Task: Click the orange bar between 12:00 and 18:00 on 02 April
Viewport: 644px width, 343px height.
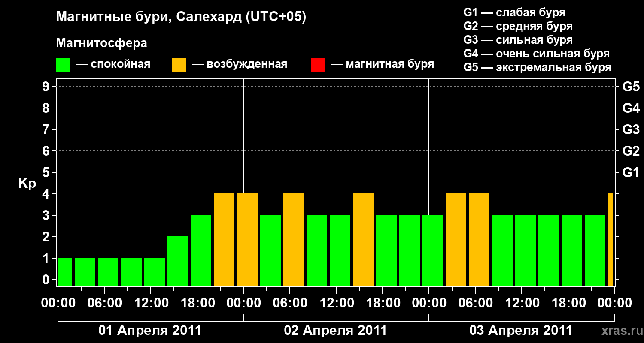Action: click(x=363, y=240)
